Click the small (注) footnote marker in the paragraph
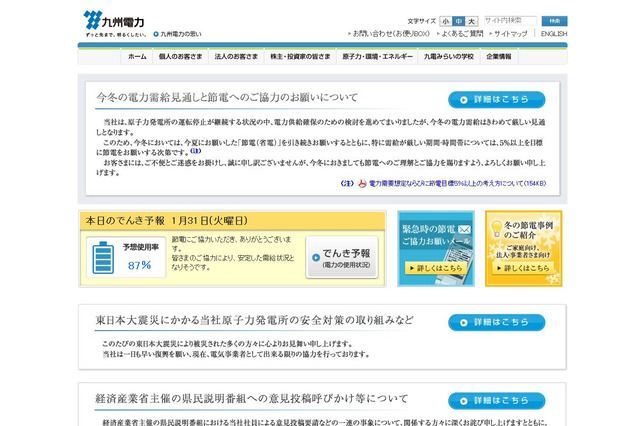Viewport: 640px width, 426px height. [x=196, y=151]
